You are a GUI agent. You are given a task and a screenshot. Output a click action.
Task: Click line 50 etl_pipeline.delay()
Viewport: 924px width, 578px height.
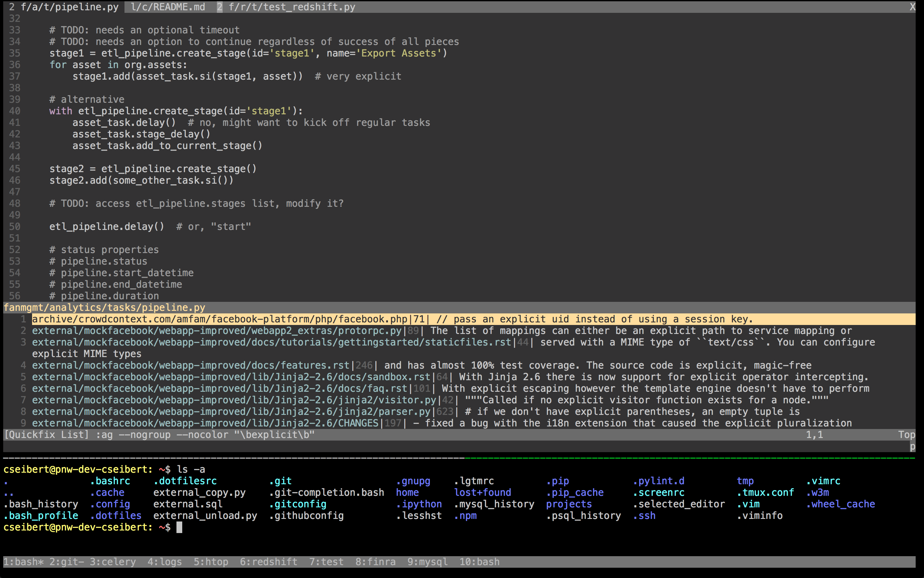click(107, 227)
